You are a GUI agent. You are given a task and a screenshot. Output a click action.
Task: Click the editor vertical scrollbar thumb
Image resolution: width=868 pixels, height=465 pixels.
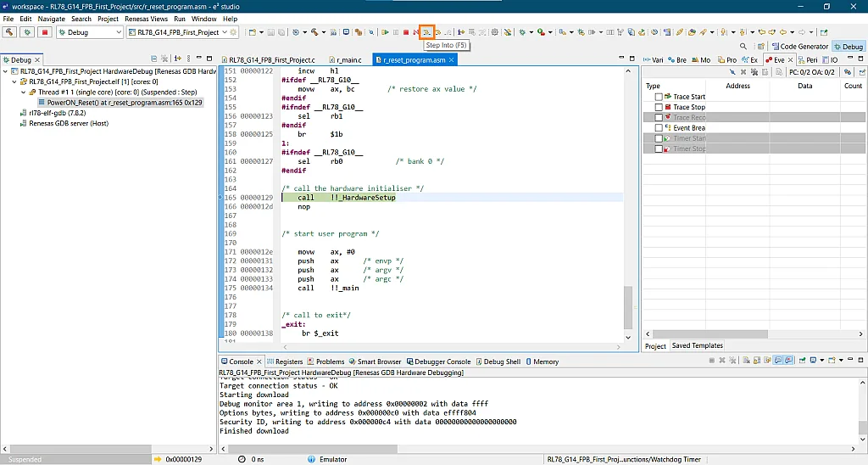tap(628, 307)
